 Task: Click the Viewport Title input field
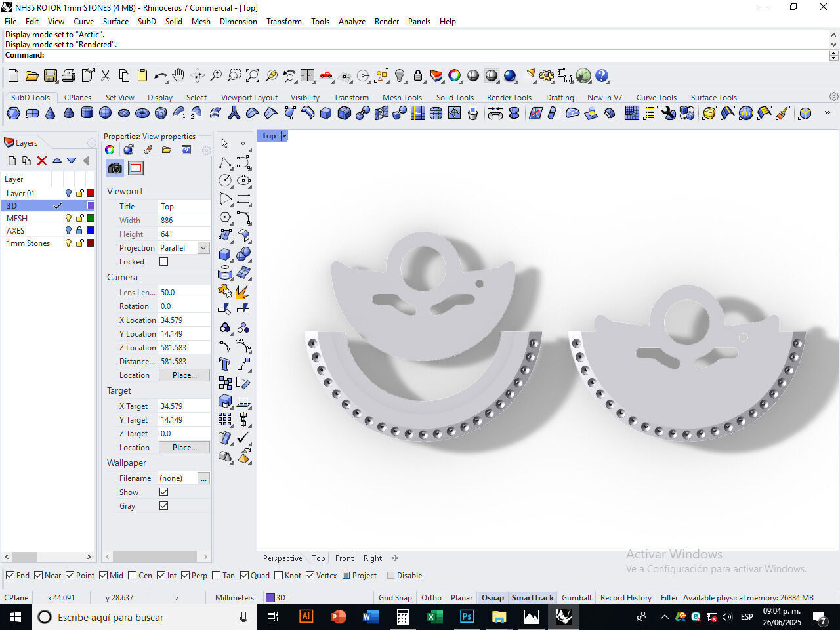(184, 206)
